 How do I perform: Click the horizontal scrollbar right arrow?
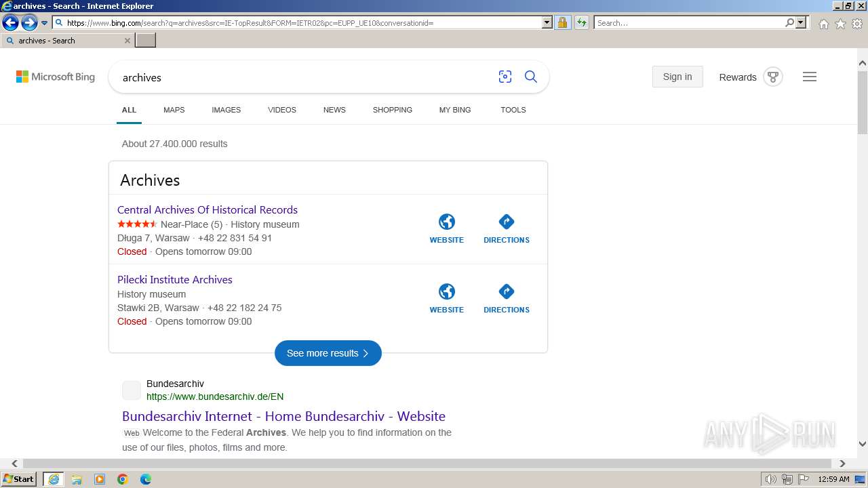842,464
